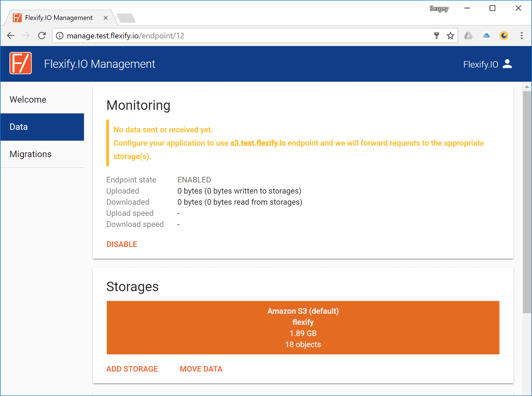The width and height of the screenshot is (532, 396).
Task: Open the saved password key icon
Action: (x=436, y=36)
